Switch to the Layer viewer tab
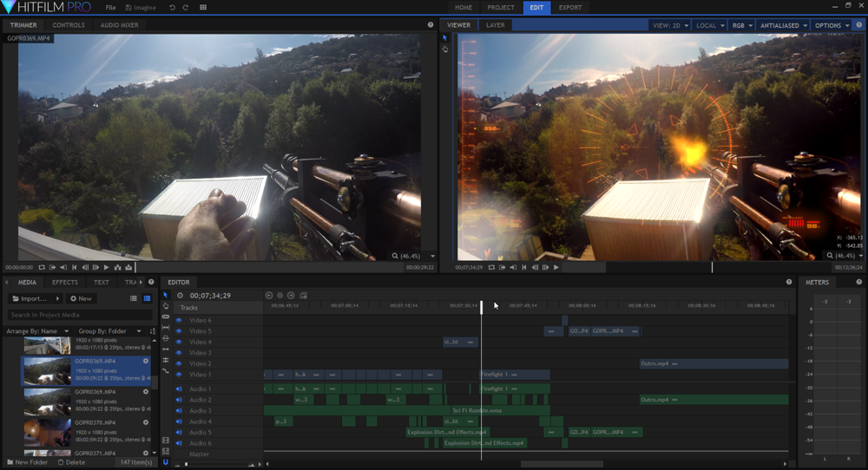This screenshot has width=868, height=470. coord(495,25)
